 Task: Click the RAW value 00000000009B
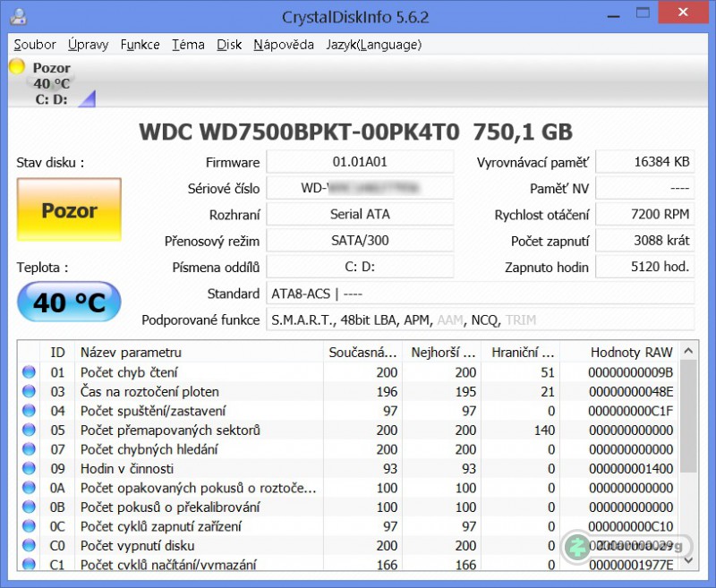click(631, 372)
